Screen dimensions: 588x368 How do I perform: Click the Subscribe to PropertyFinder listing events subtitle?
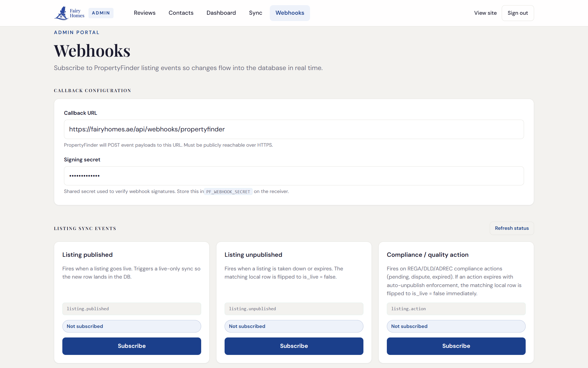click(x=188, y=68)
